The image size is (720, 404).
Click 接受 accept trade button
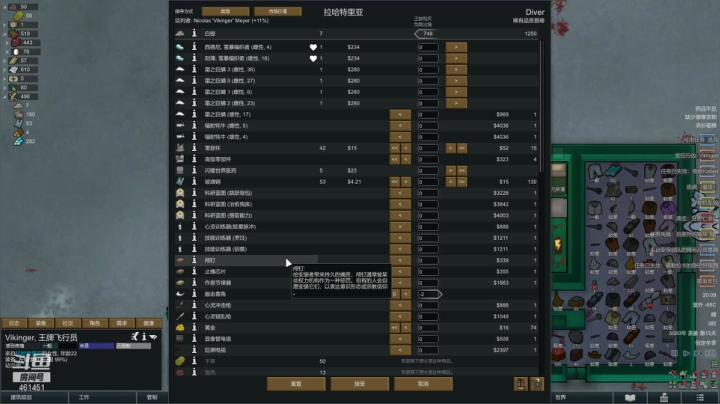tap(360, 384)
